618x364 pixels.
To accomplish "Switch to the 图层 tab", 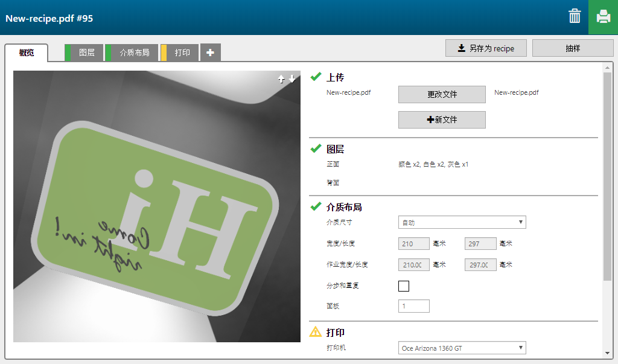I will pyautogui.click(x=84, y=53).
